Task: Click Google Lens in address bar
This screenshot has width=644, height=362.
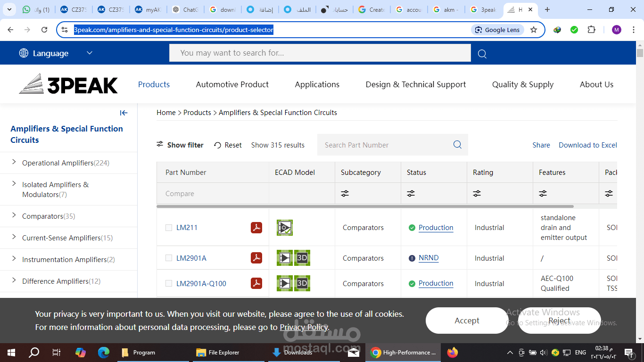Action: pos(497,30)
